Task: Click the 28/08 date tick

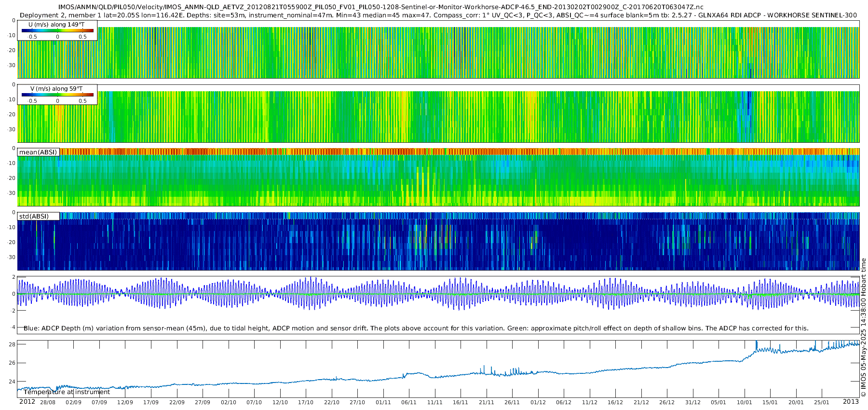Action: coord(48,402)
